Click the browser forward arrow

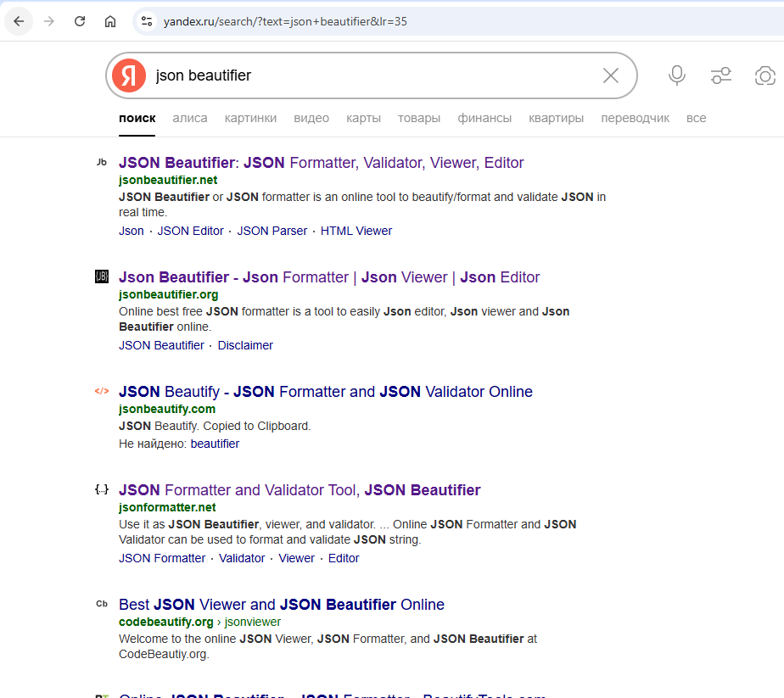click(x=49, y=21)
